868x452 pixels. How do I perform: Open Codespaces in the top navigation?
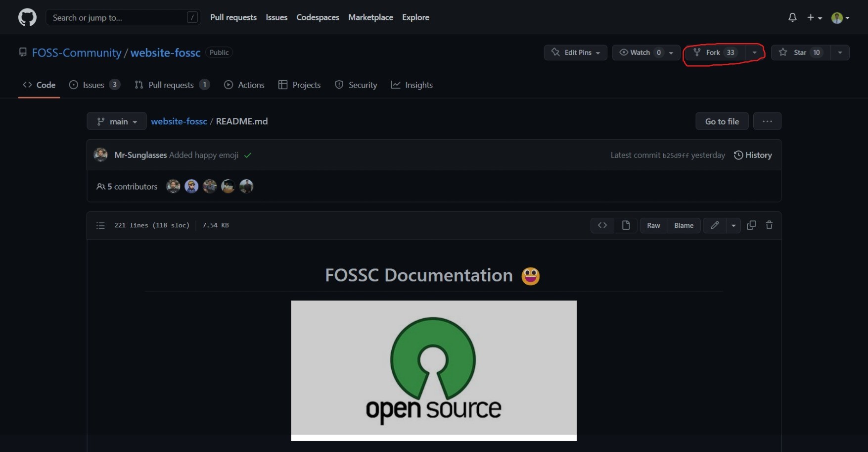[318, 17]
